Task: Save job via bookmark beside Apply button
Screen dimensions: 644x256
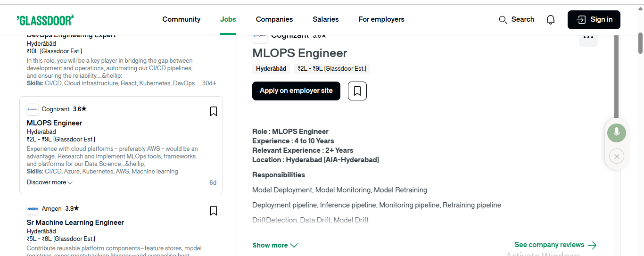Action: [357, 91]
